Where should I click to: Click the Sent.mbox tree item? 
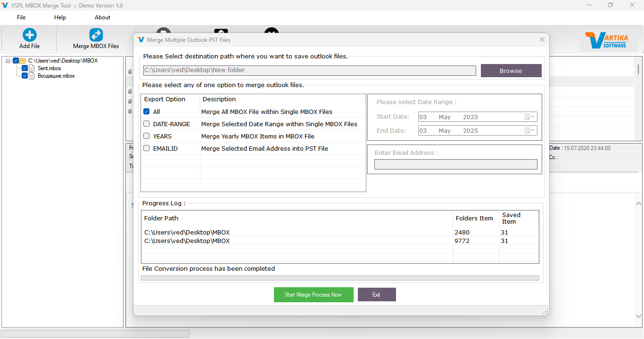(50, 68)
